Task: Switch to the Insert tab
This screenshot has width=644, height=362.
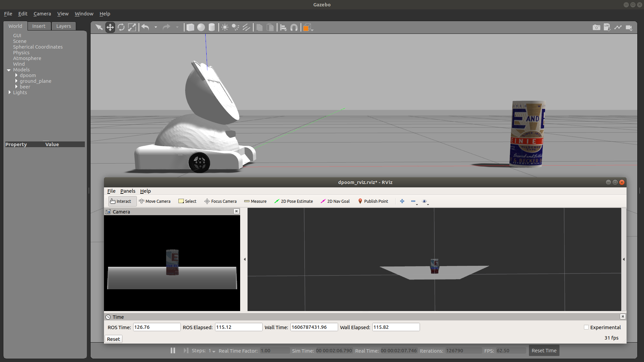Action: [x=39, y=26]
